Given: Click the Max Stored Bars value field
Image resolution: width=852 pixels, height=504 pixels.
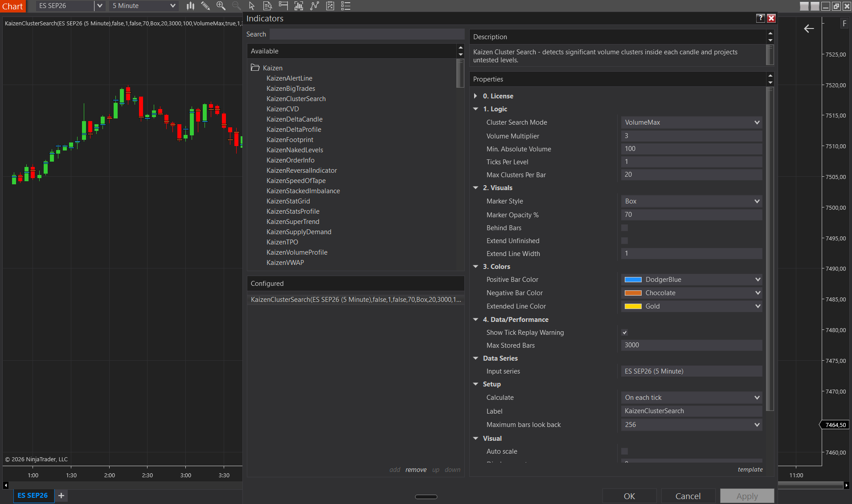Looking at the screenshot, I should tap(692, 345).
